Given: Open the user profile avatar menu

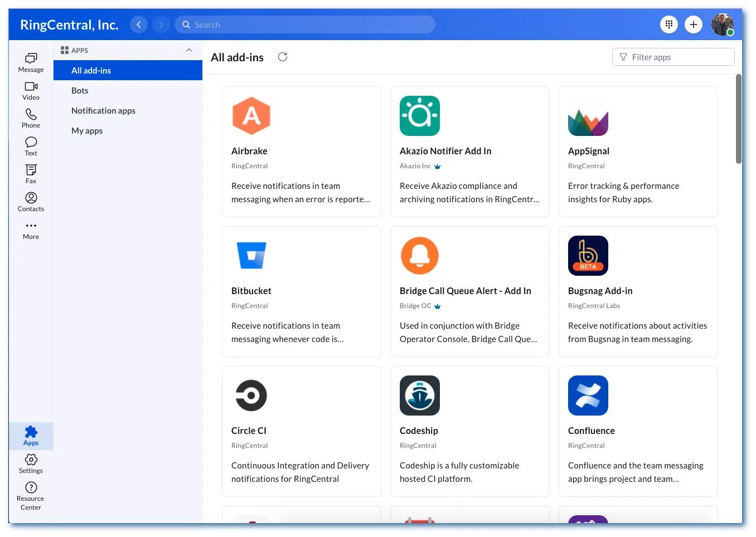Looking at the screenshot, I should tap(722, 25).
